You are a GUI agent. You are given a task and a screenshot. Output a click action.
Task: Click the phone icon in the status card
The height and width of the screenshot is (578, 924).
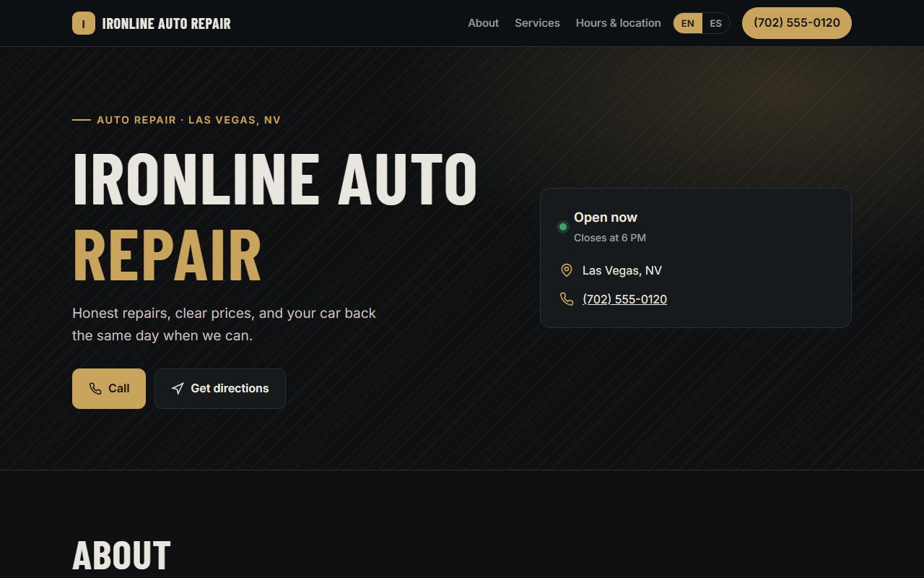567,299
